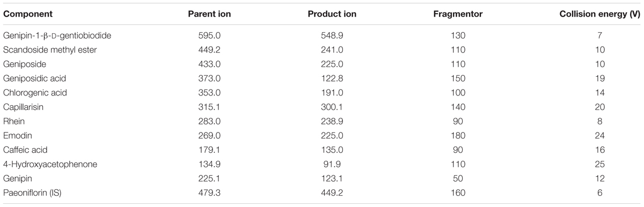The height and width of the screenshot is (207, 644).
Task: Click Genipin product ion value 123.1
Action: [x=332, y=179]
